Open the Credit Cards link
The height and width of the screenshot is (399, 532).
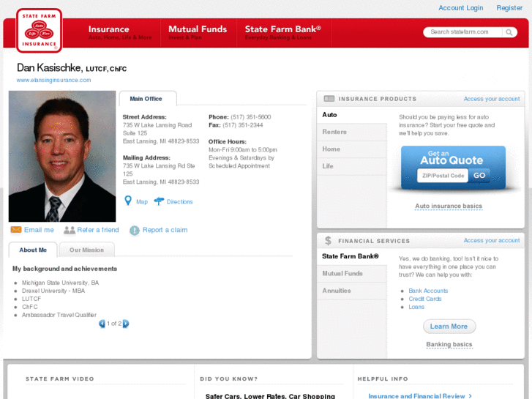click(x=424, y=299)
